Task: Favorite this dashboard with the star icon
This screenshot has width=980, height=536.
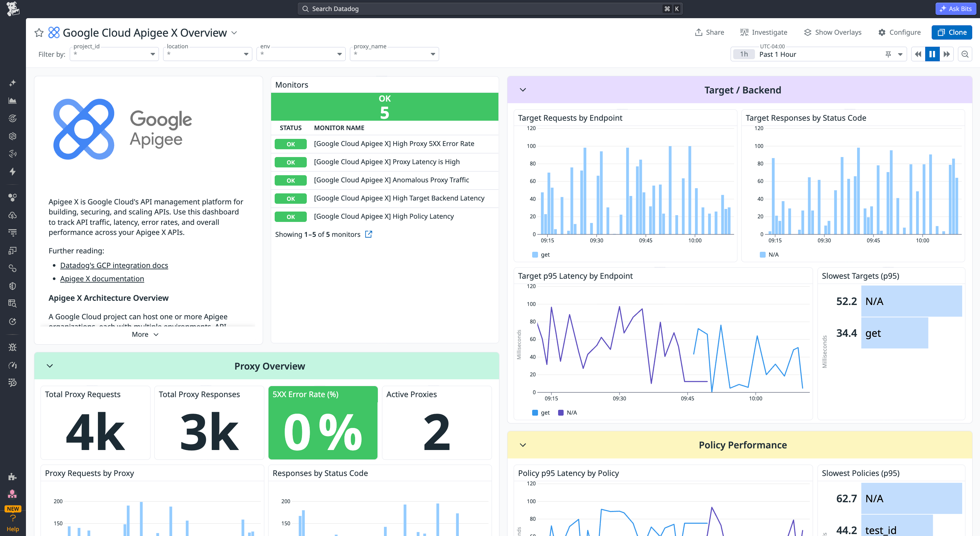Action: tap(39, 33)
